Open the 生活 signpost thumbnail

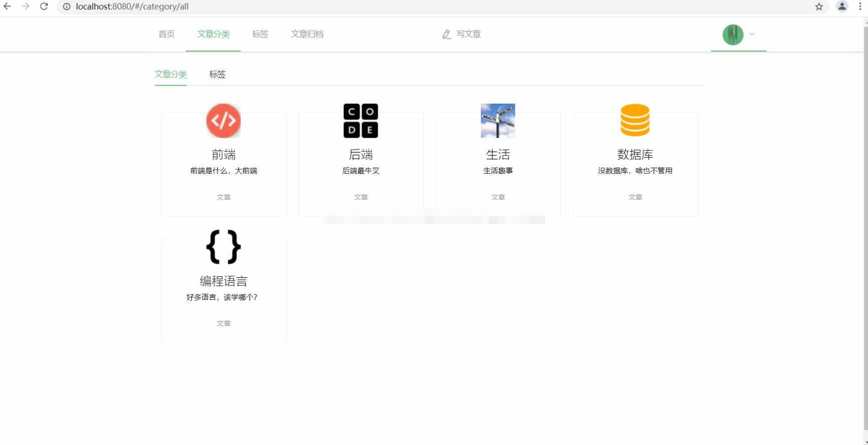point(498,121)
